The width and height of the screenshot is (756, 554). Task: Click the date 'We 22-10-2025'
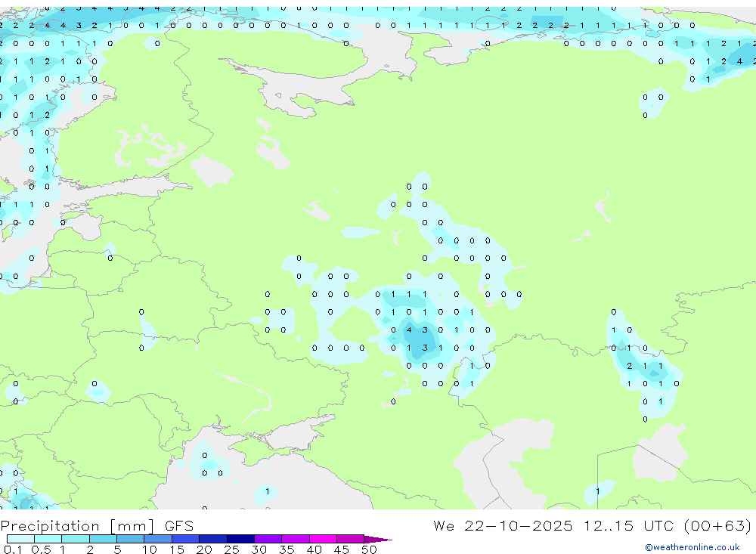coord(503,525)
